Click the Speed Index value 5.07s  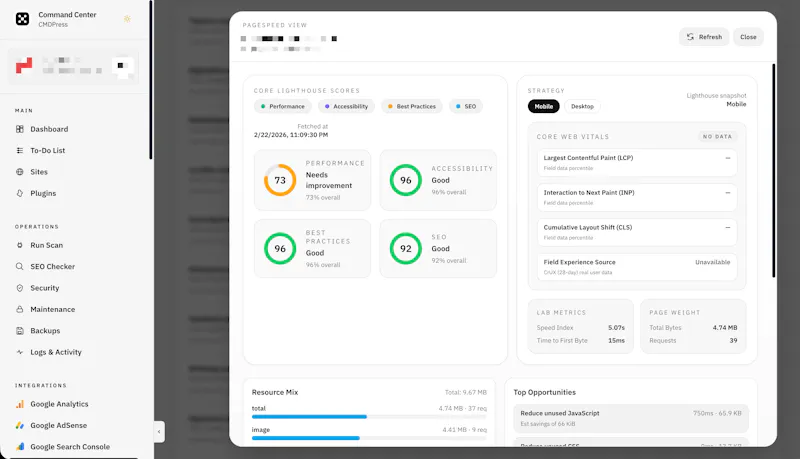coord(616,327)
